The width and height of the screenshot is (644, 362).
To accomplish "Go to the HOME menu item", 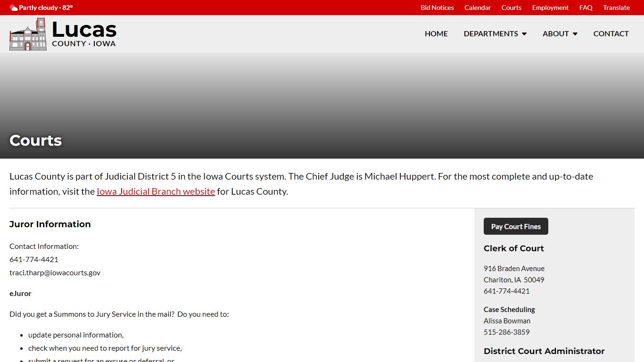I will pyautogui.click(x=436, y=33).
